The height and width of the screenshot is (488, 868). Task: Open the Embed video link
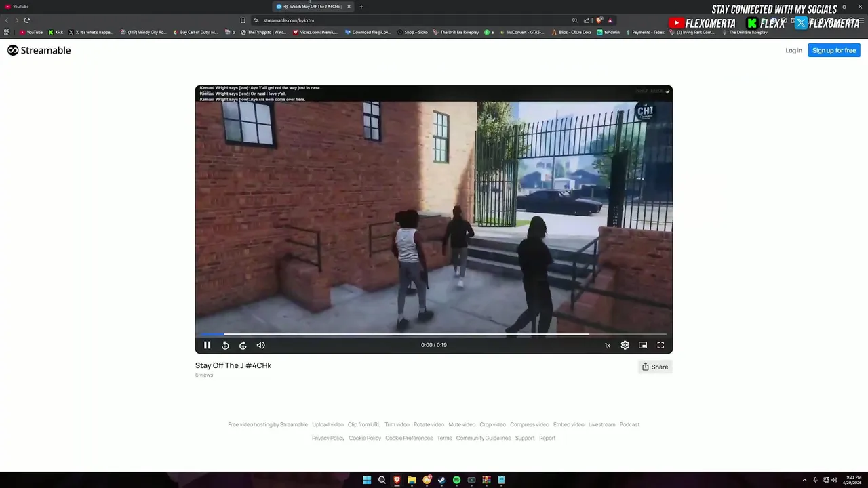(x=569, y=424)
